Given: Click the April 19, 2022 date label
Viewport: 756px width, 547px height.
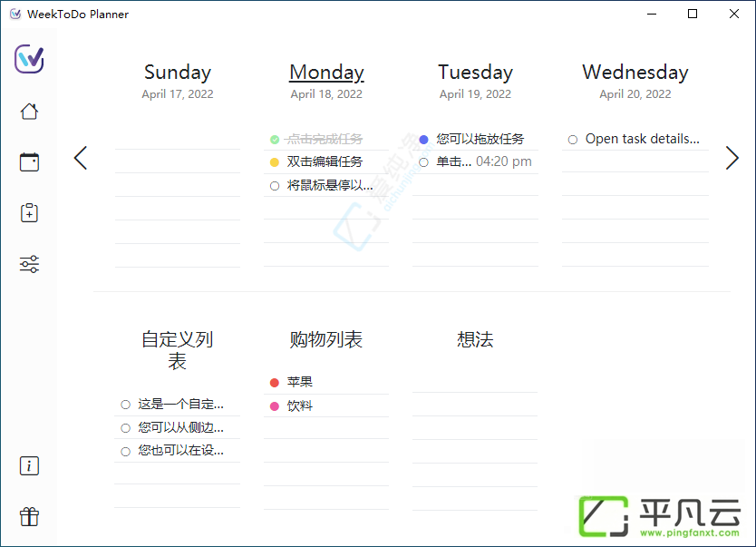Looking at the screenshot, I should (x=475, y=94).
